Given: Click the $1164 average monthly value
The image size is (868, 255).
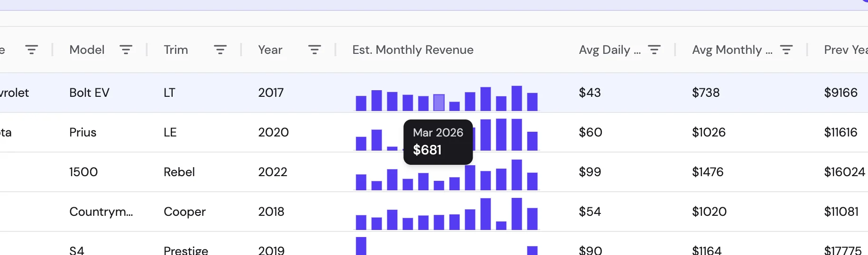Looking at the screenshot, I should pyautogui.click(x=707, y=250).
